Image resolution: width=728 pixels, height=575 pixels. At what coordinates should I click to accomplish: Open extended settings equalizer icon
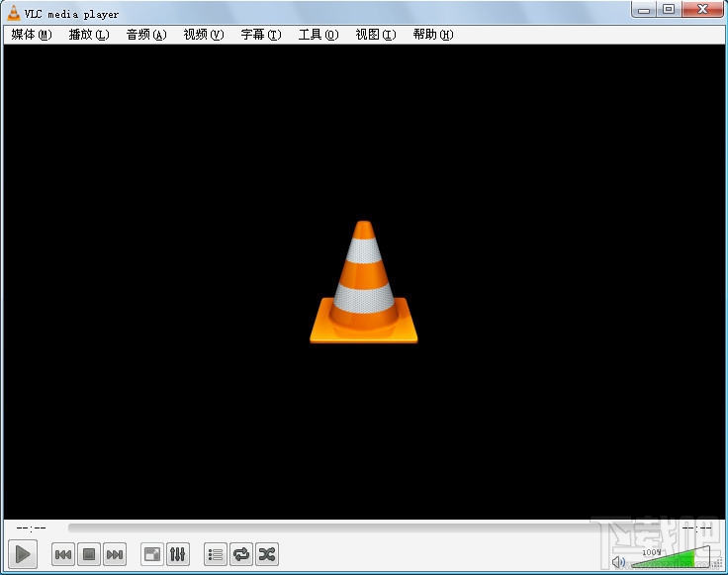click(177, 554)
